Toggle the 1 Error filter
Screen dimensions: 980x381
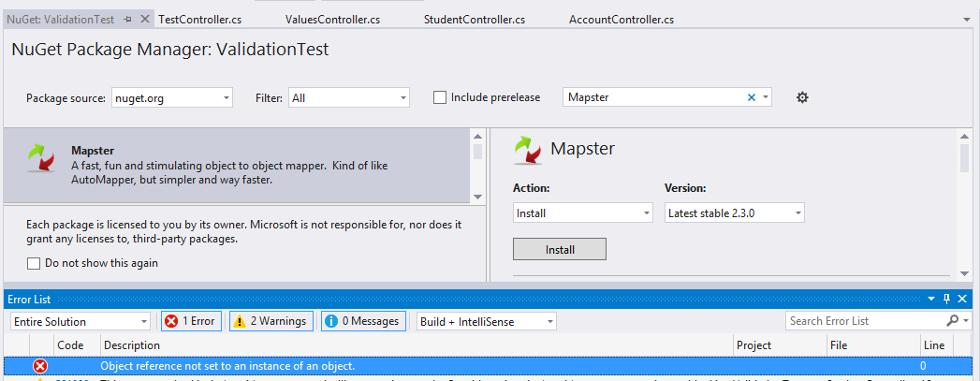click(191, 321)
